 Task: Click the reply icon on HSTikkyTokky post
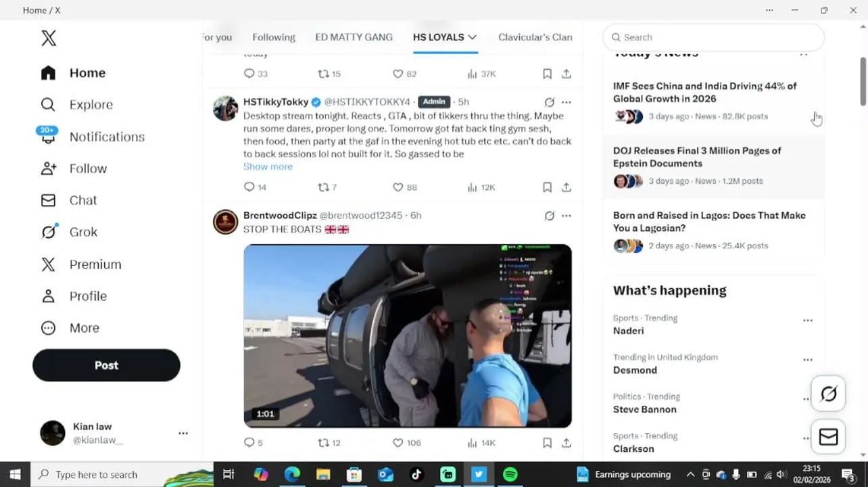[x=249, y=187]
